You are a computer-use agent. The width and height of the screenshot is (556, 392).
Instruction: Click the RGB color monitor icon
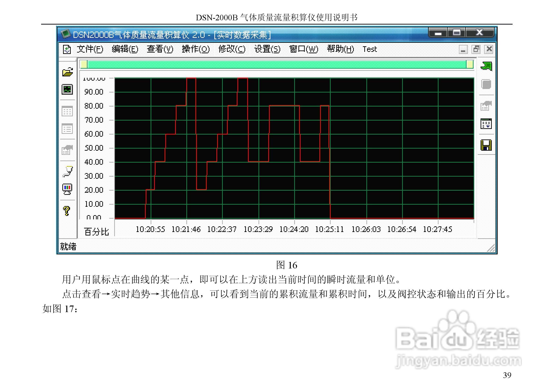(67, 189)
